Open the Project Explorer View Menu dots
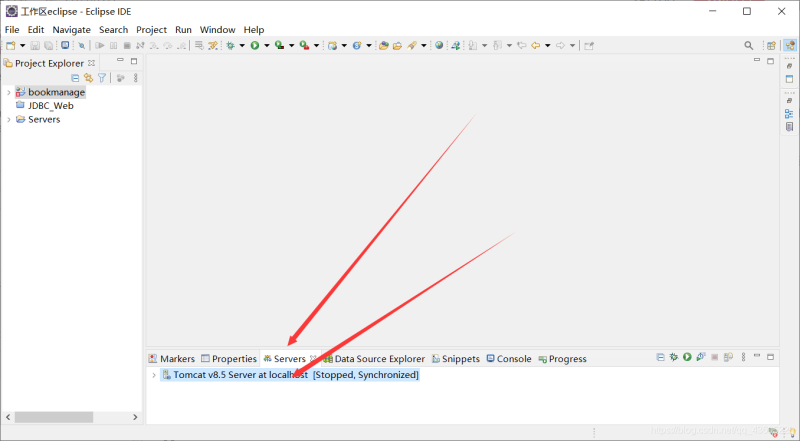The height and width of the screenshot is (441, 800). pos(135,78)
